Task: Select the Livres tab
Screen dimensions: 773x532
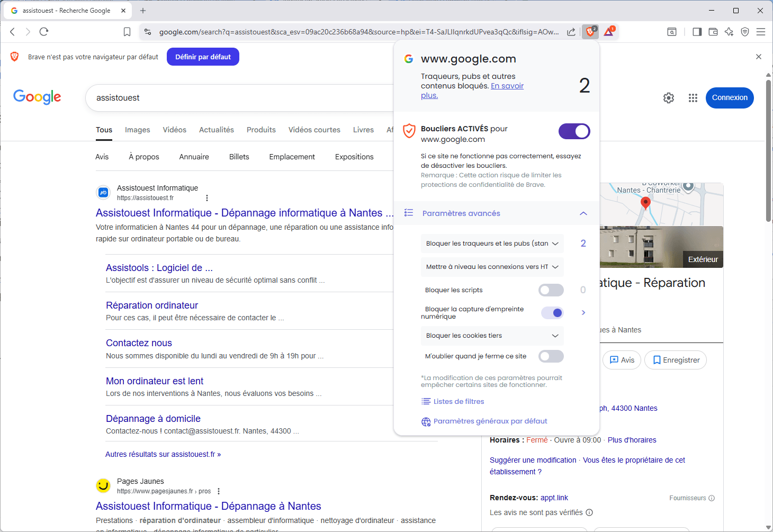Action: tap(363, 130)
